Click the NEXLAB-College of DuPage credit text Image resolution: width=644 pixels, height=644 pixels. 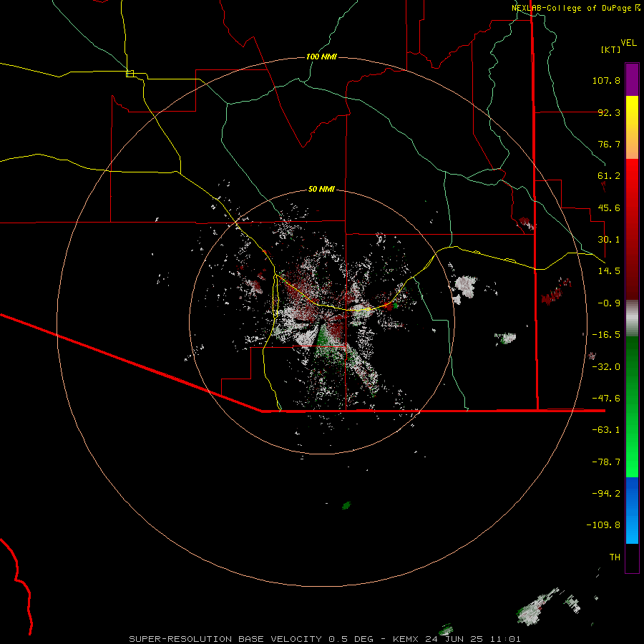pyautogui.click(x=572, y=8)
